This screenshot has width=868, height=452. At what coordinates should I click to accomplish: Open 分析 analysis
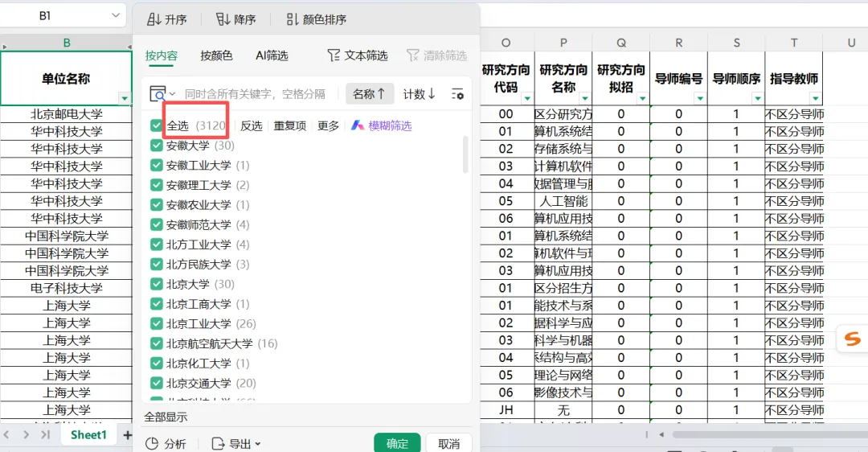[166, 444]
